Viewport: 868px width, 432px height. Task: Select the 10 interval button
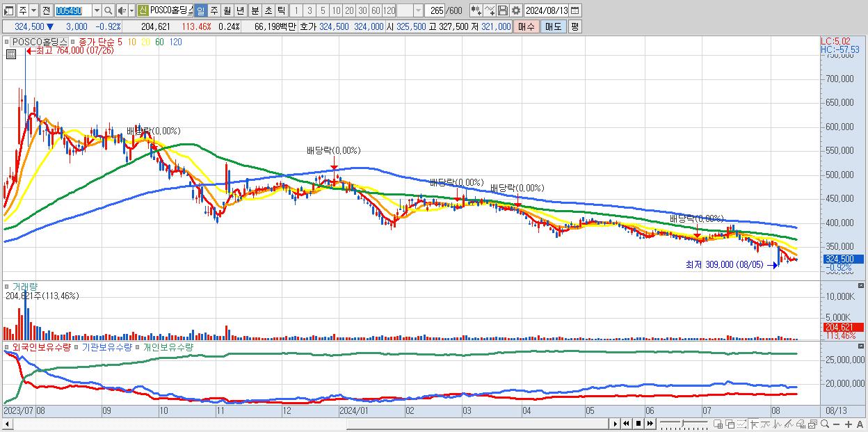336,10
